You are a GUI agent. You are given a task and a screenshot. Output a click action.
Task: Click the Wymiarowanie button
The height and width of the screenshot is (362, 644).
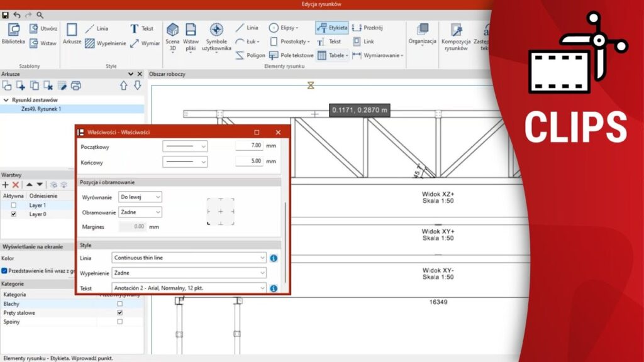click(378, 55)
